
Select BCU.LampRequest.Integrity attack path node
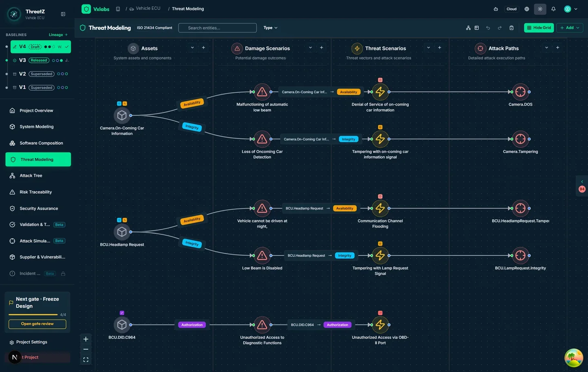pyautogui.click(x=520, y=256)
